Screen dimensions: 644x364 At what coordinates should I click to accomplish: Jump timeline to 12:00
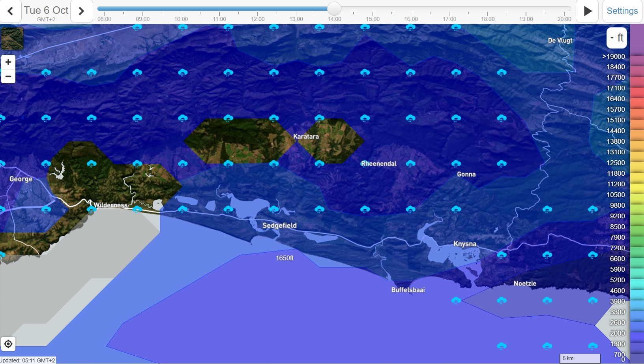(258, 19)
